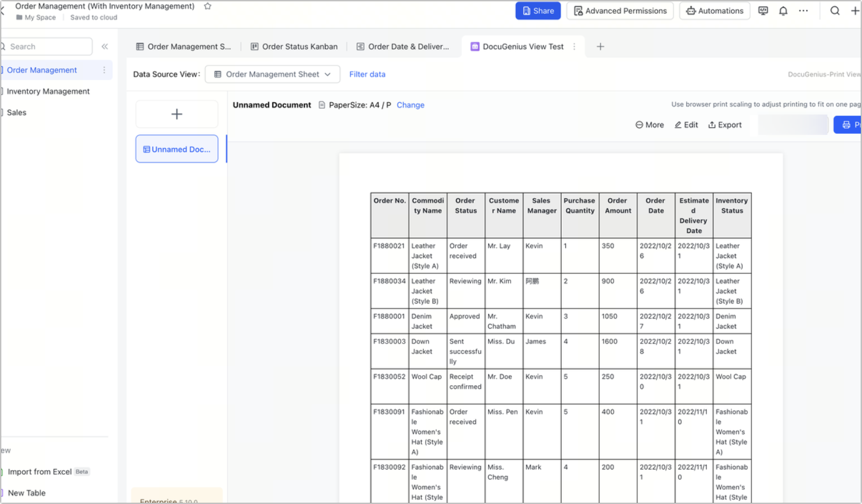Open the DocuGenius View Test tab options menu

(x=574, y=46)
